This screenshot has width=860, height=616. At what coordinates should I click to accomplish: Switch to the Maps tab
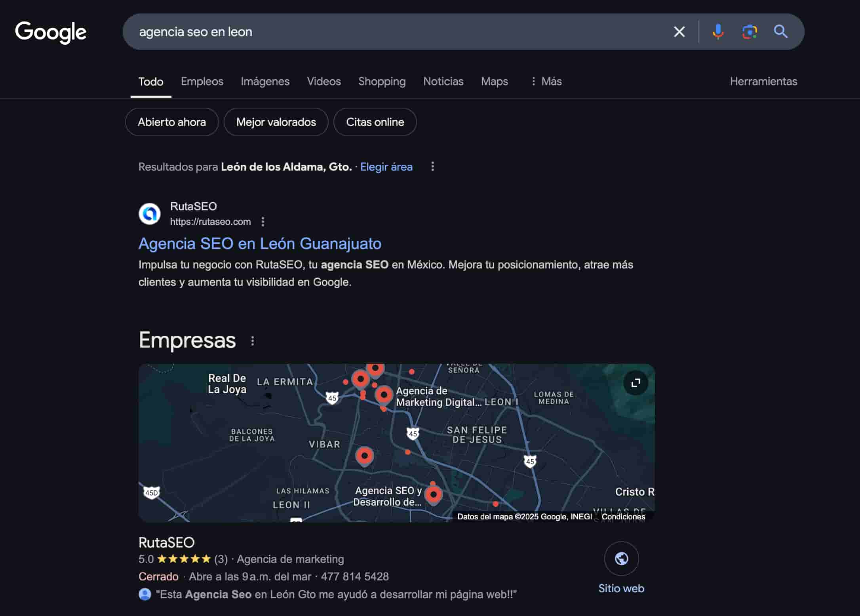pyautogui.click(x=495, y=82)
